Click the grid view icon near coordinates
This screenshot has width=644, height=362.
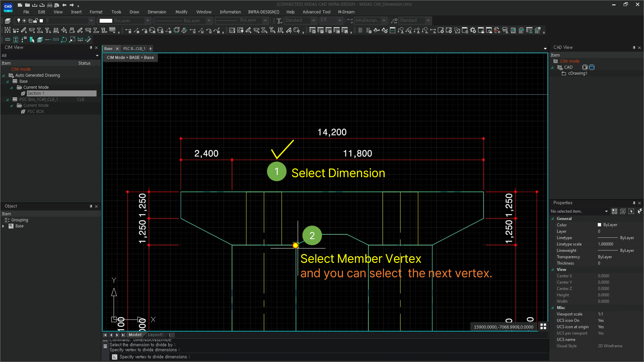point(543,326)
